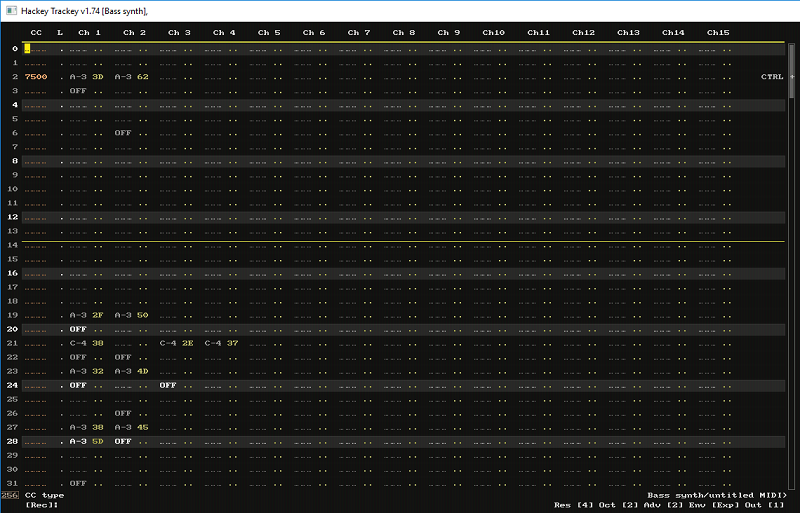This screenshot has width=800, height=513.
Task: Click the OFF cell in row 6 of Ch 2
Action: coord(123,133)
